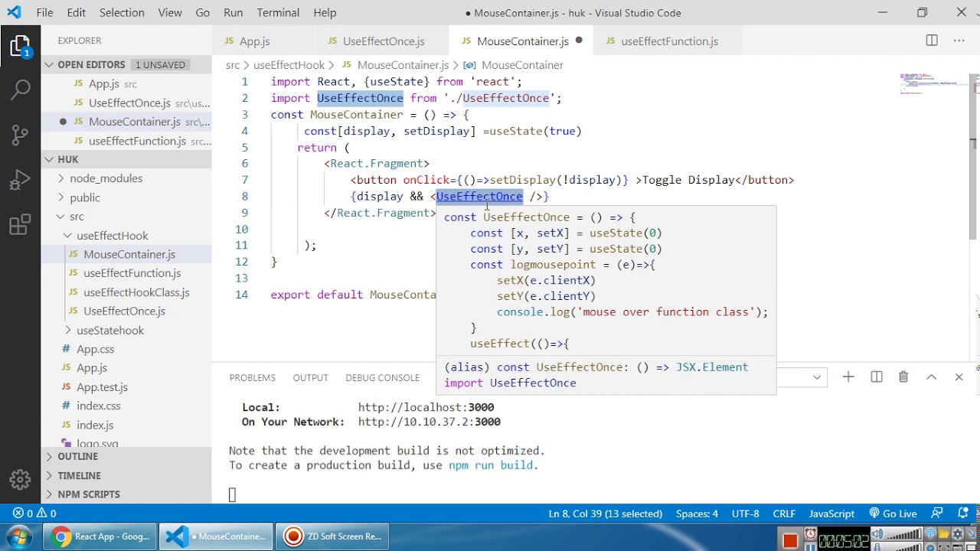Switch to the Problems panel tab
Viewport: 980px width, 551px height.
point(253,377)
